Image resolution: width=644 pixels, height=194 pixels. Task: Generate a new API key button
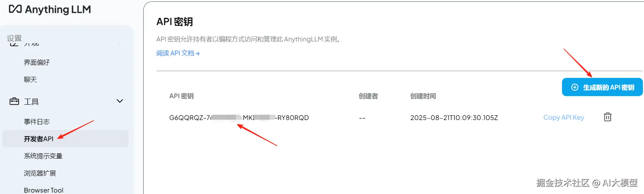(602, 87)
